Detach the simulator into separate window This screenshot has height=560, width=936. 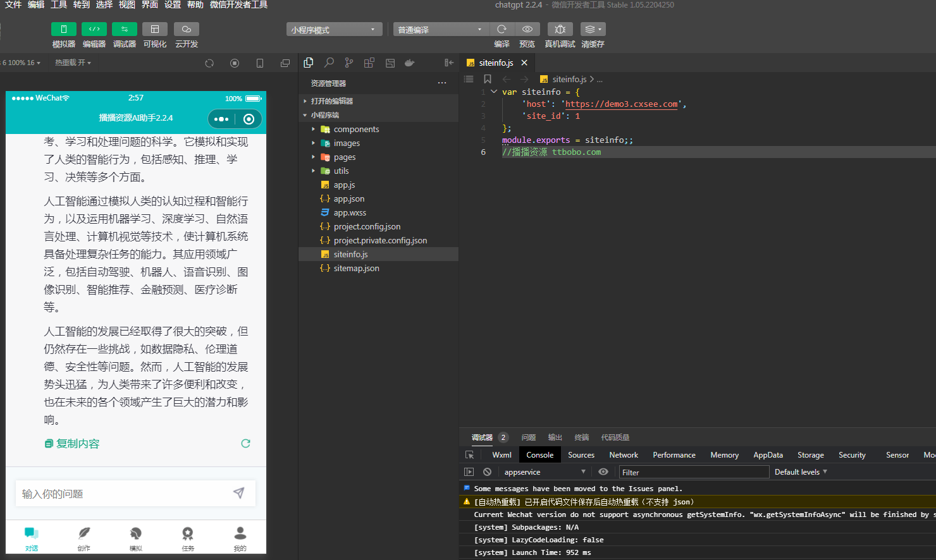[285, 63]
